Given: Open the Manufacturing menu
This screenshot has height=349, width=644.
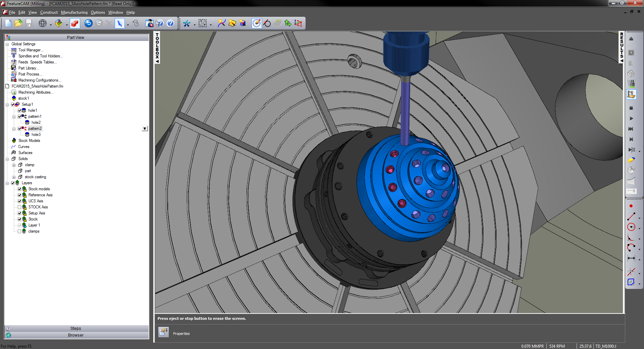Looking at the screenshot, I should 74,12.
